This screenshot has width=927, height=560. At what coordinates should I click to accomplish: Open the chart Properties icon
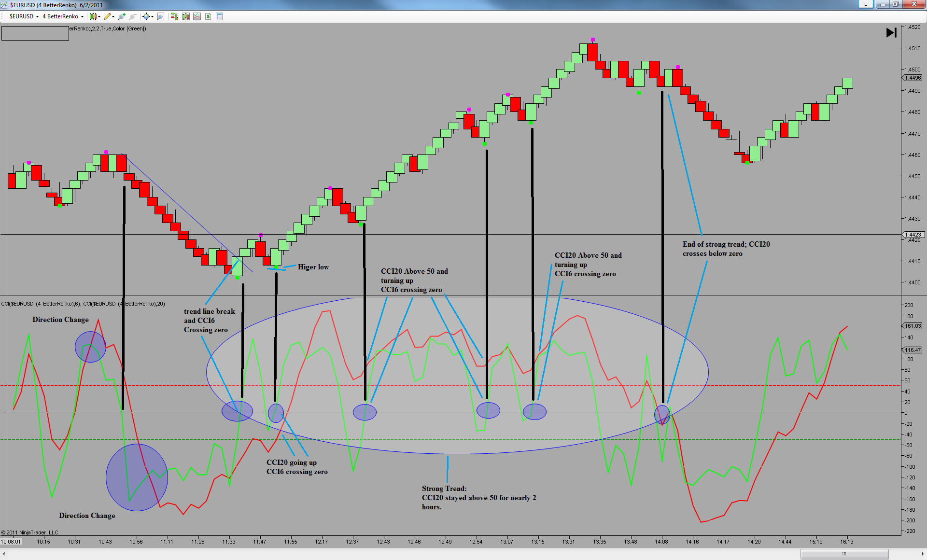coord(219,16)
